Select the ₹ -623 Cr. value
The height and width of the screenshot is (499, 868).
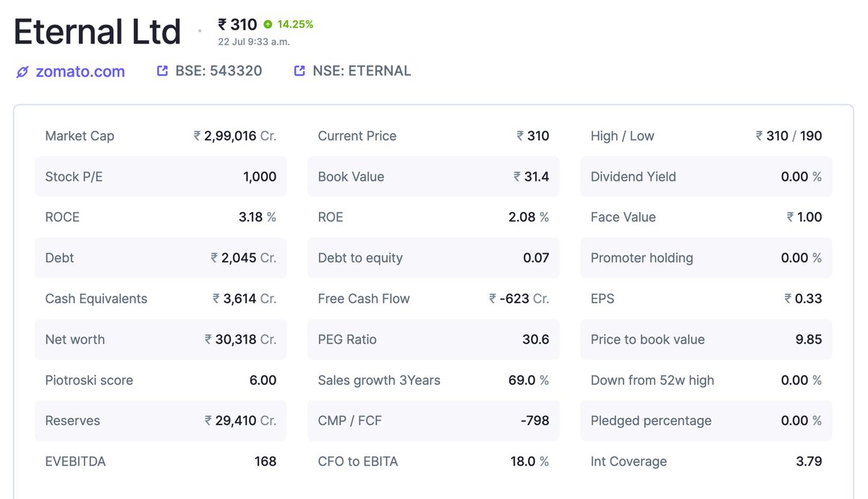pyautogui.click(x=519, y=299)
